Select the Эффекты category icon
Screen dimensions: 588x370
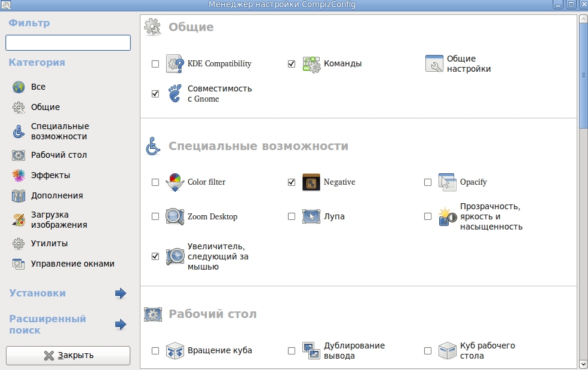(19, 175)
